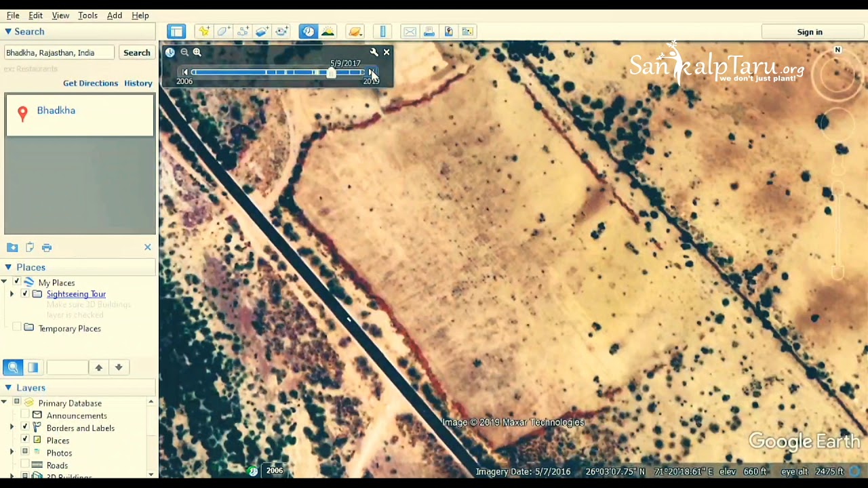Toggle the places transparency button

pyautogui.click(x=33, y=367)
